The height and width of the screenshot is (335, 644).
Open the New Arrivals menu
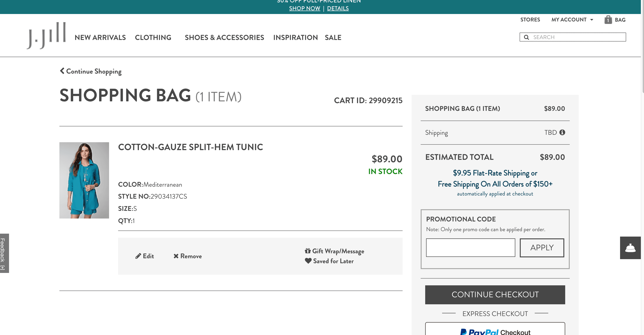pyautogui.click(x=100, y=37)
